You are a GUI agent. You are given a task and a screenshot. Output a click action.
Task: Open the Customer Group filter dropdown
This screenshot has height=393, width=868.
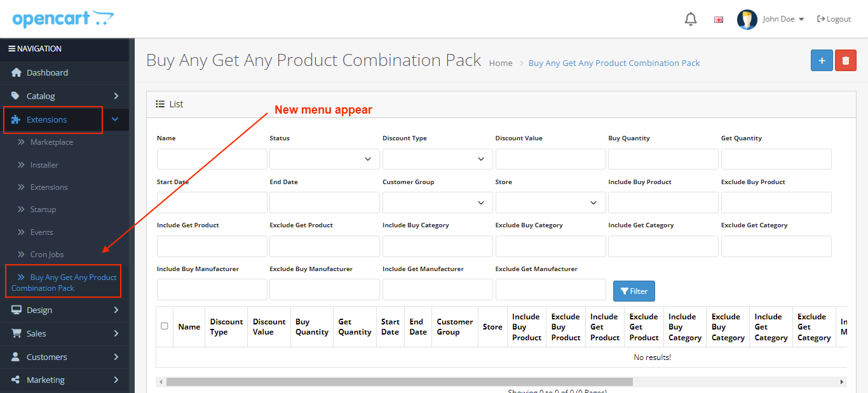[x=437, y=203]
